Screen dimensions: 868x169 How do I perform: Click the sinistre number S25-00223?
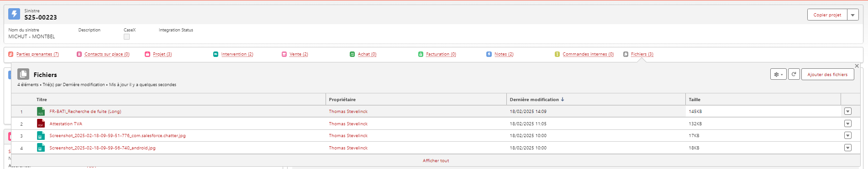click(x=41, y=17)
